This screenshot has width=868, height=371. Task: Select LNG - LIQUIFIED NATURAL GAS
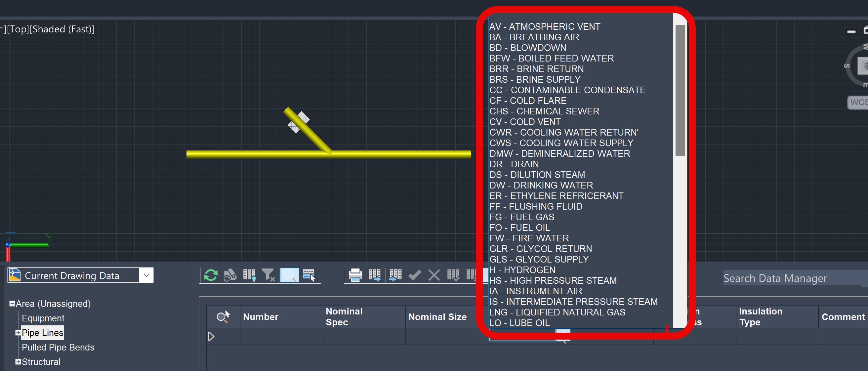557,312
